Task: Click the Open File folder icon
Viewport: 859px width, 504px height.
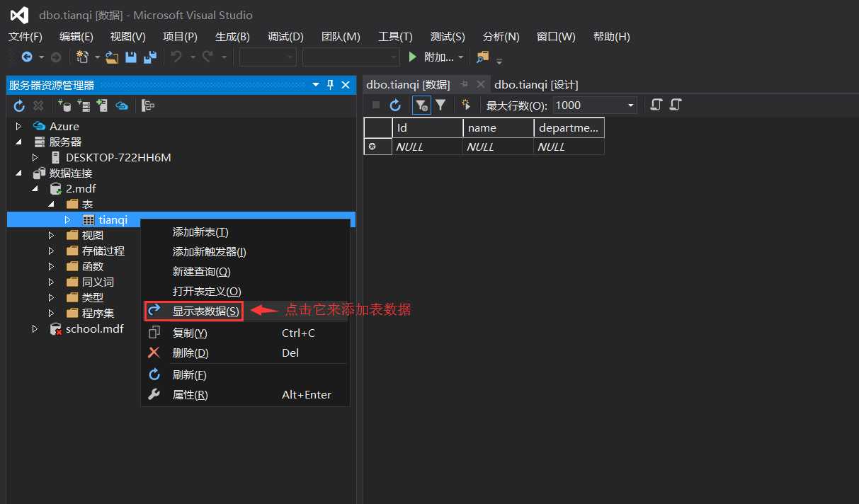Action: click(x=112, y=57)
